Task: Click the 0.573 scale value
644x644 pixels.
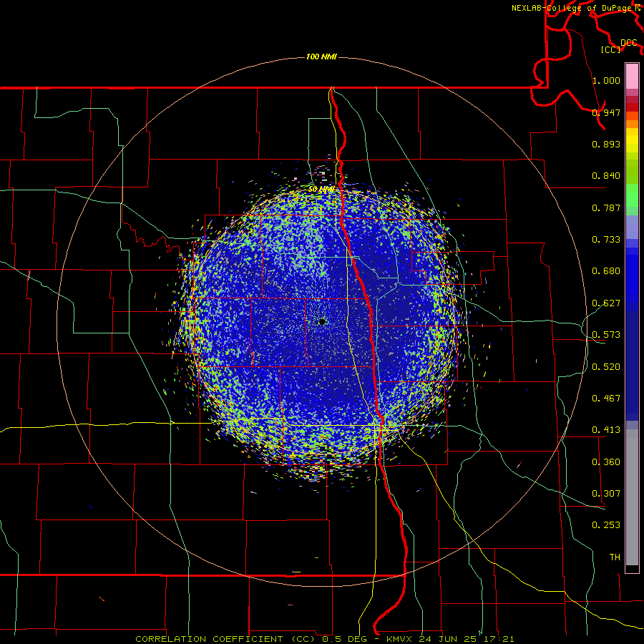Action: [x=606, y=335]
